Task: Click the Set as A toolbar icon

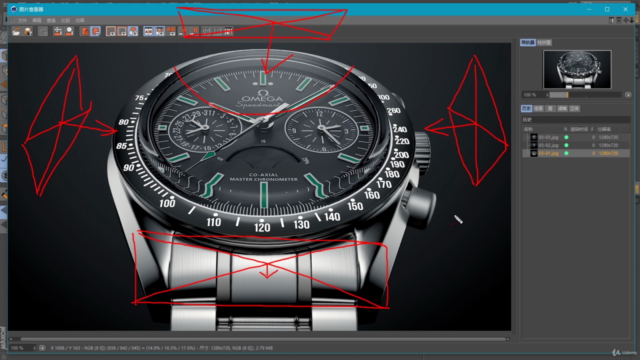Action: click(x=184, y=31)
